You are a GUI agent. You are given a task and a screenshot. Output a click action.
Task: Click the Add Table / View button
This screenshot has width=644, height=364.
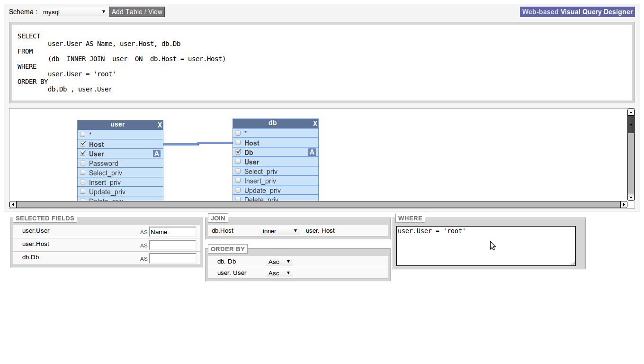point(137,11)
